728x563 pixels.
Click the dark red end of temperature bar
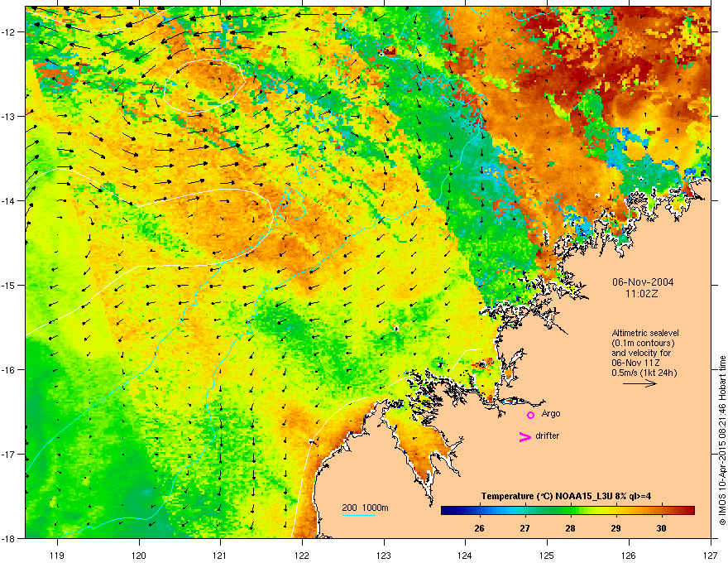(x=689, y=511)
